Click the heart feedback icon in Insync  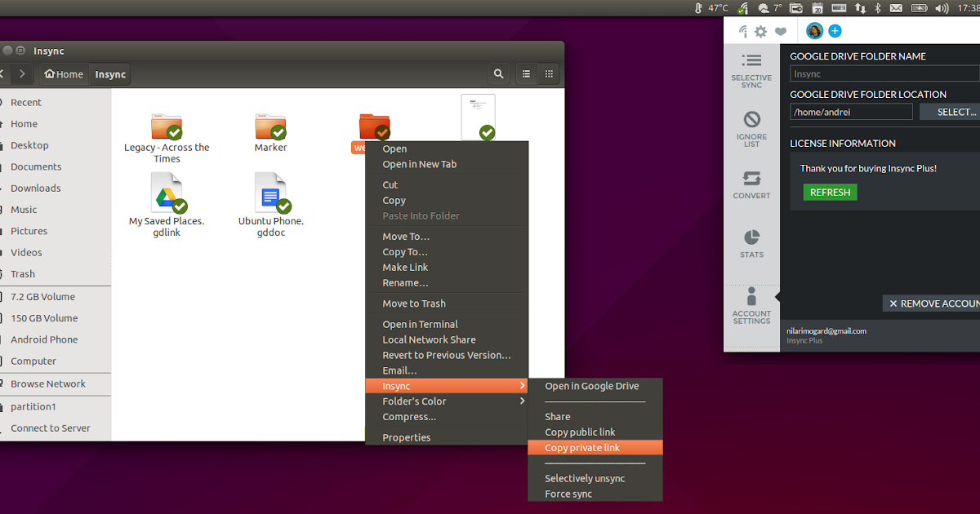(x=780, y=30)
